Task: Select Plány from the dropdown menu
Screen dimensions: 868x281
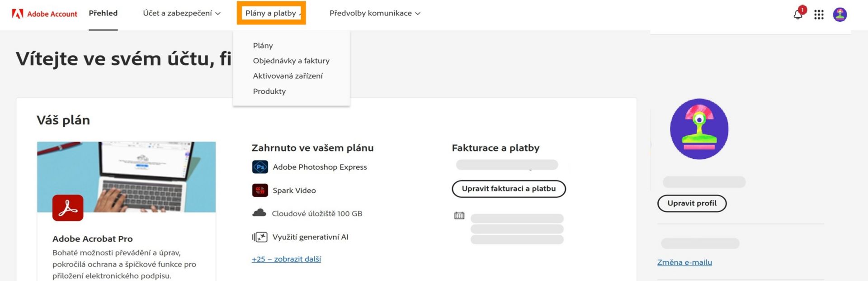Action: (263, 45)
